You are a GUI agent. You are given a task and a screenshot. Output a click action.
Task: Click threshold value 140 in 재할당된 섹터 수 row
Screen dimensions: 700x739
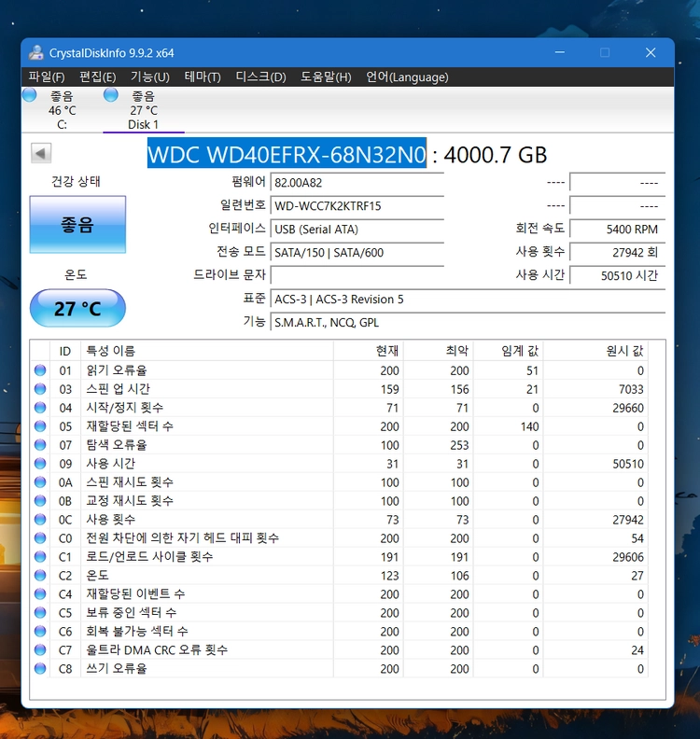point(529,426)
